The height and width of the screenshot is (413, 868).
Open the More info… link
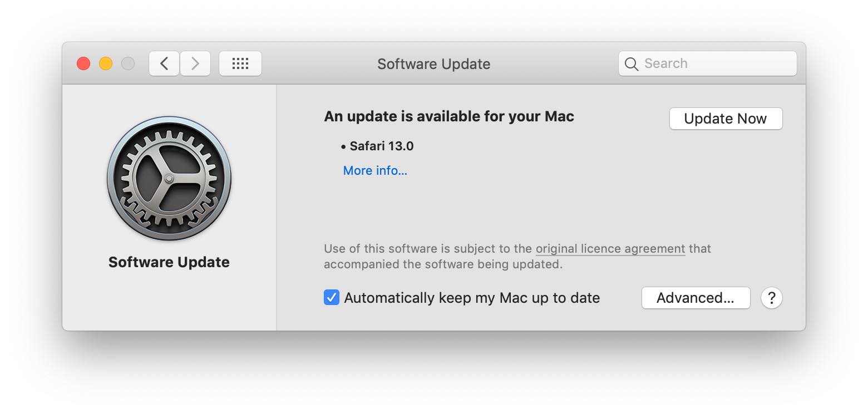pos(375,170)
